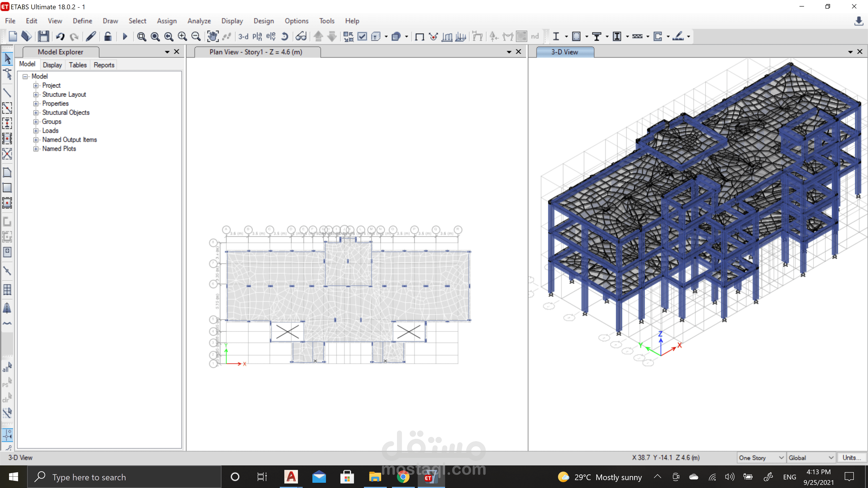Toggle the Snap to points sidebar button
Screen dimensions: 868x488
(7, 435)
